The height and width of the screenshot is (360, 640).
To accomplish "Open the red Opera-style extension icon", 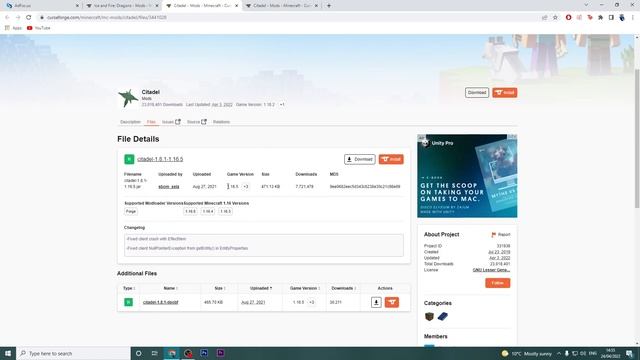I will coord(569,18).
